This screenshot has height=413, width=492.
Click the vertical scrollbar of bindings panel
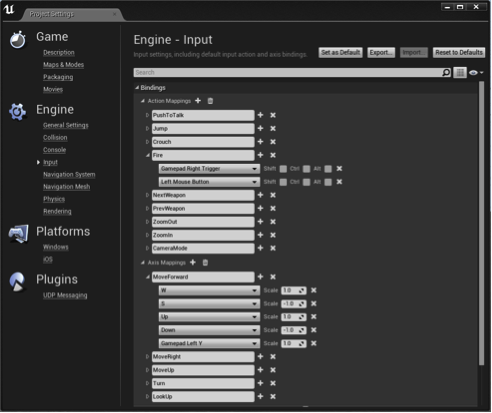click(481, 223)
